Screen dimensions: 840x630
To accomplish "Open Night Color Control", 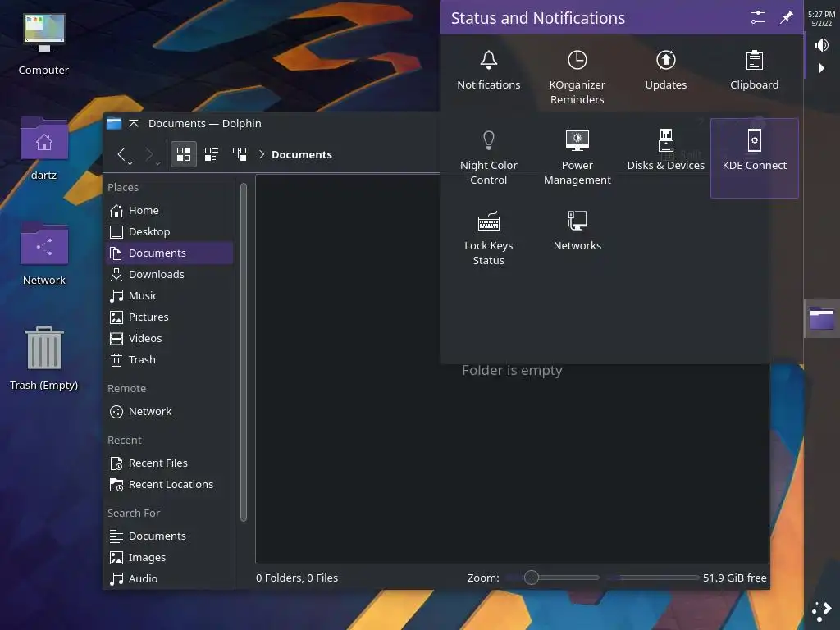I will coord(488,158).
